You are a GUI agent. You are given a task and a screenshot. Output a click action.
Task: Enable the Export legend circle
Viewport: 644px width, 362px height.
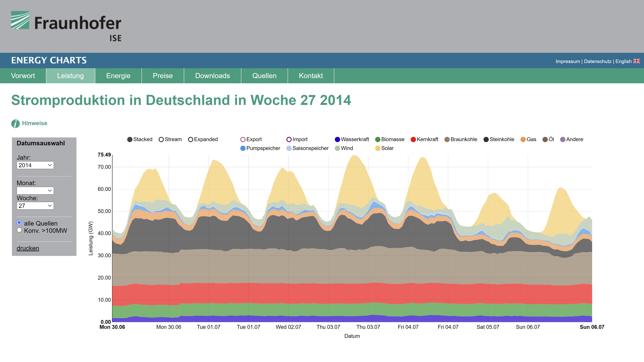point(243,139)
